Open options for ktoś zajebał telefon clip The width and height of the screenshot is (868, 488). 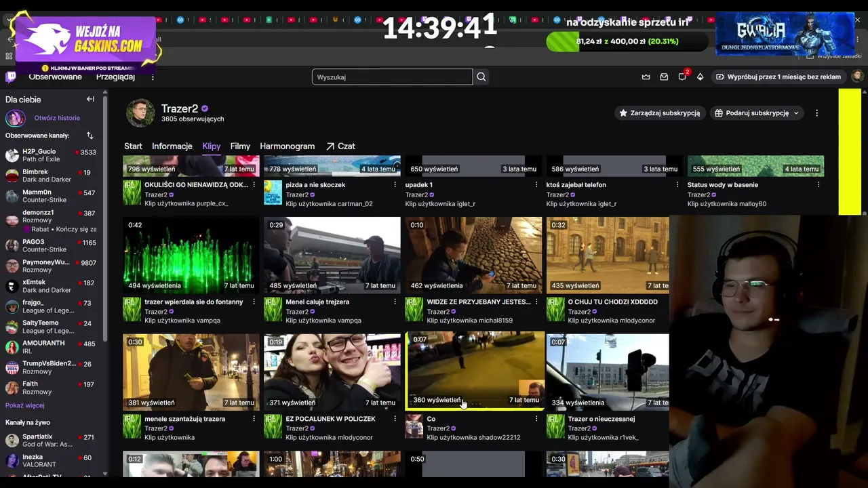pyautogui.click(x=677, y=185)
